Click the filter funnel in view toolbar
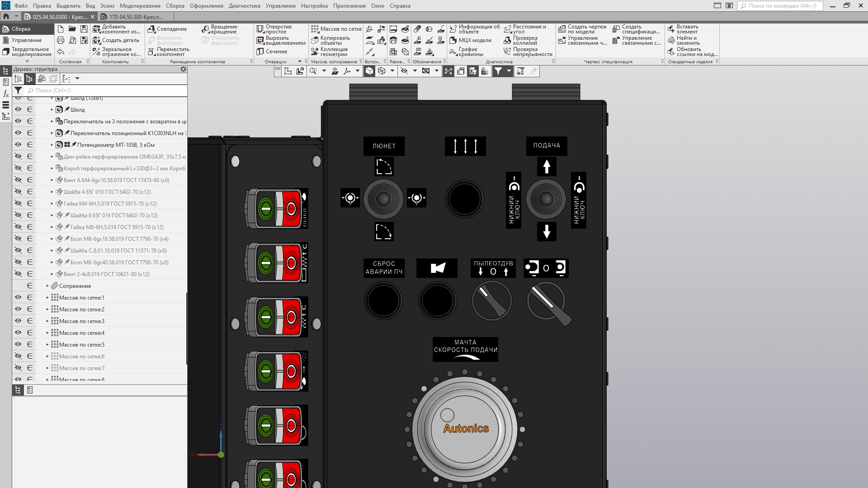 [498, 71]
